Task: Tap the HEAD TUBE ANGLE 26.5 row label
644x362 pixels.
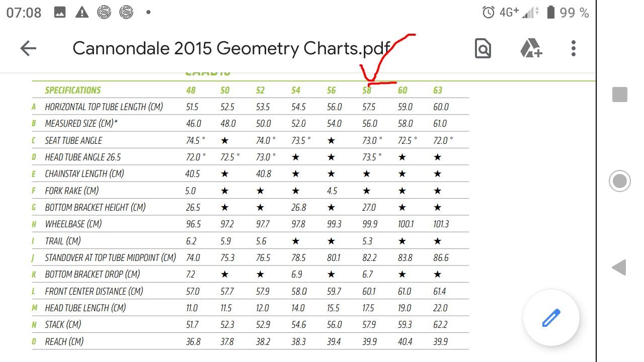Action: [x=83, y=157]
